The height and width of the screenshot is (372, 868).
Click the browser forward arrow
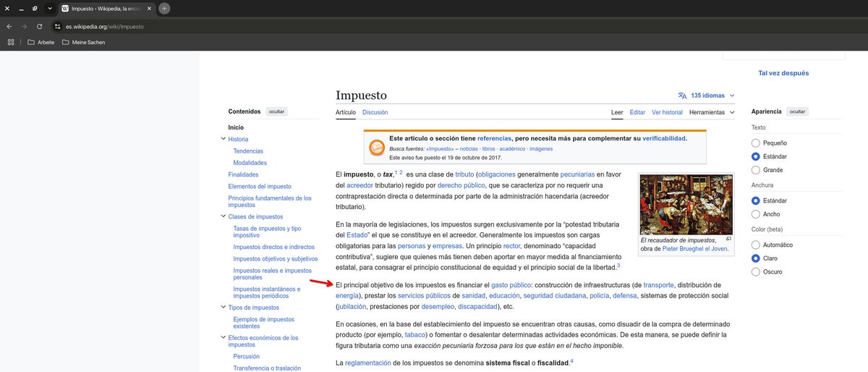(x=25, y=26)
